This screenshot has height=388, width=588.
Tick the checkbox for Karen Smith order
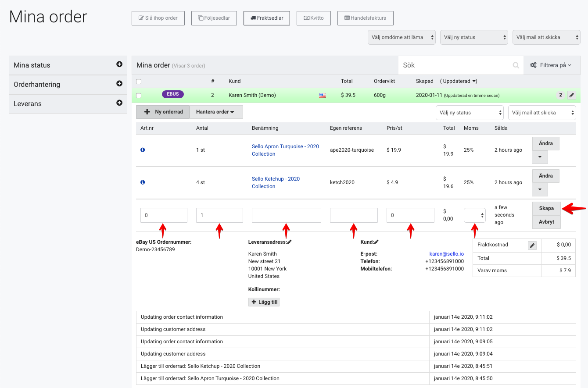139,95
